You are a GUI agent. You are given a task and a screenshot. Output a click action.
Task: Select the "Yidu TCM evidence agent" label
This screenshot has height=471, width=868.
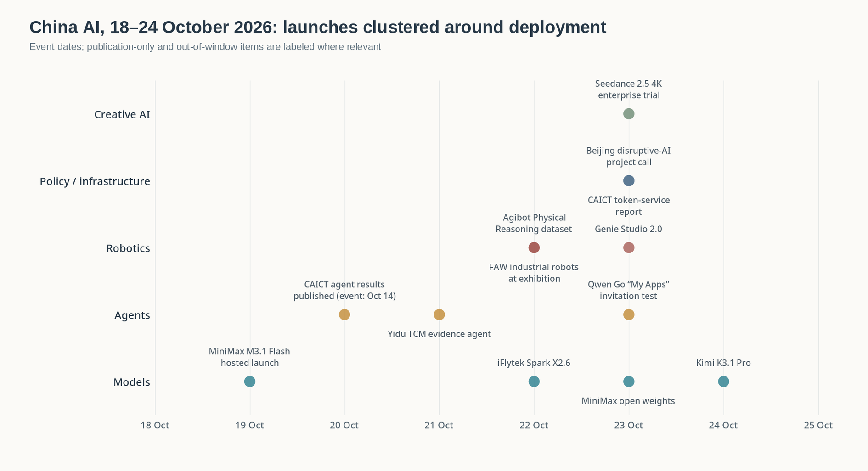[439, 334]
